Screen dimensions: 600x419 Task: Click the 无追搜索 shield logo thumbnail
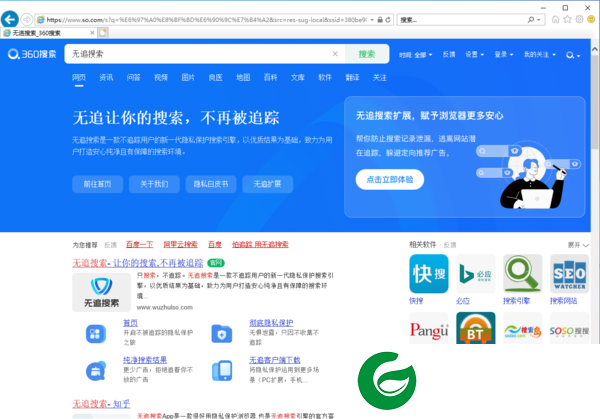[101, 292]
